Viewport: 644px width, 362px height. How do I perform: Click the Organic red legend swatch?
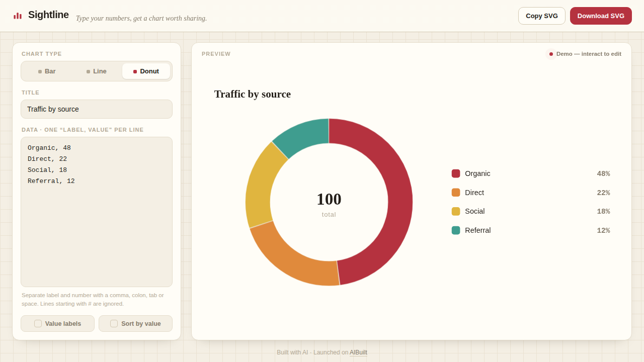(x=456, y=173)
